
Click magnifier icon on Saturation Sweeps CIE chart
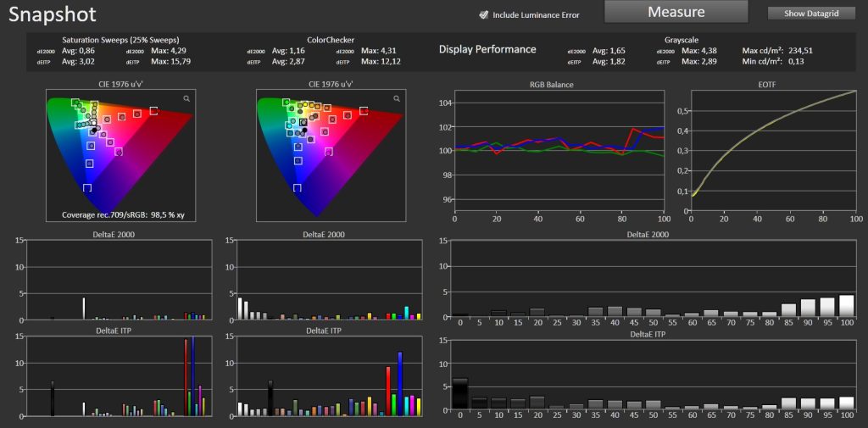pyautogui.click(x=186, y=98)
